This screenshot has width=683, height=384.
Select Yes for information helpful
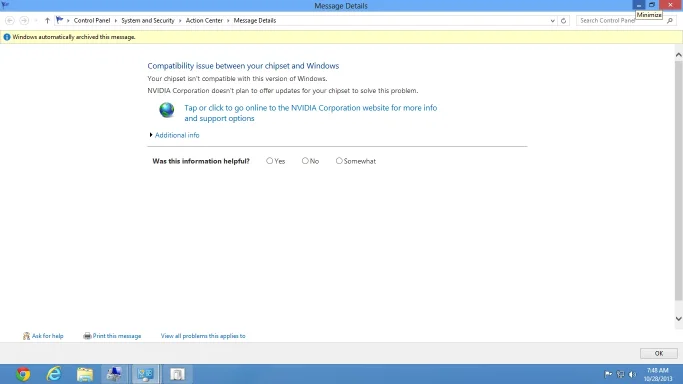tap(270, 161)
